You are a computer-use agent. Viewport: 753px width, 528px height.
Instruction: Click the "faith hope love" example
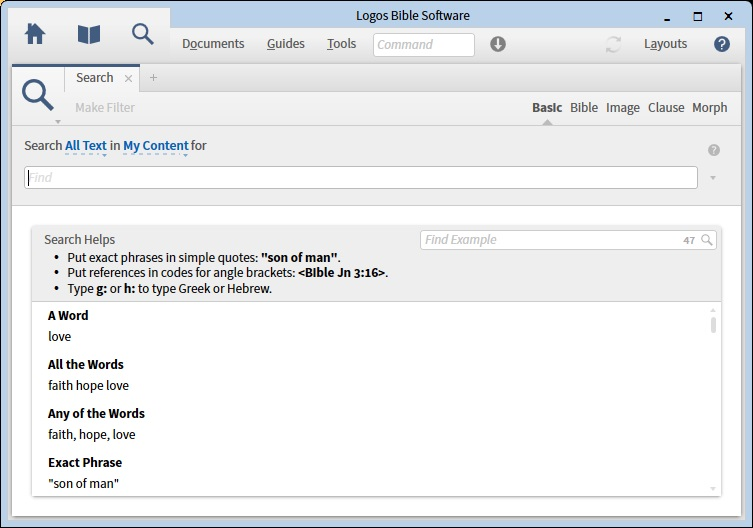pyautogui.click(x=88, y=386)
